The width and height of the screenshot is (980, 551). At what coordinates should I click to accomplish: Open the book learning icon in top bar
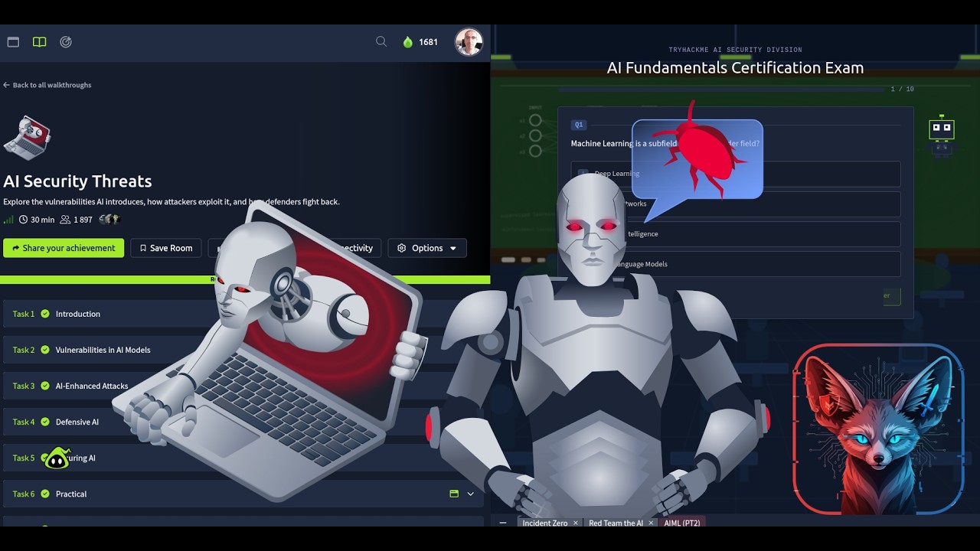[39, 42]
